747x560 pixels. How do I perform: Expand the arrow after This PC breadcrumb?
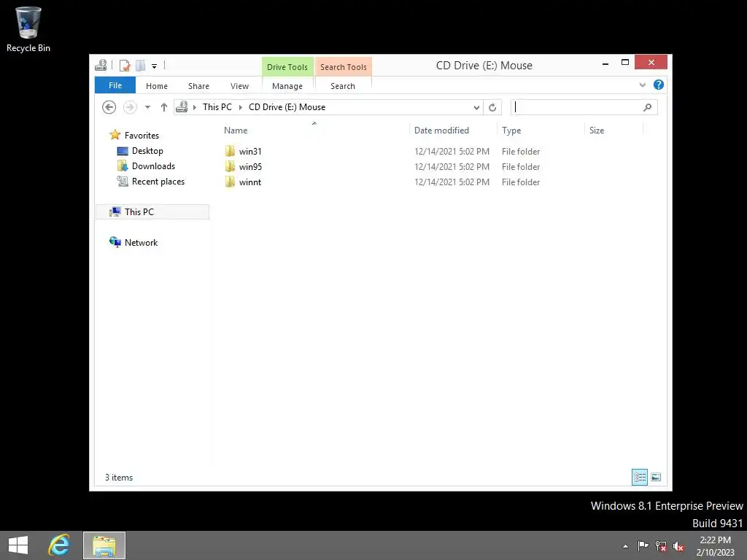point(241,107)
